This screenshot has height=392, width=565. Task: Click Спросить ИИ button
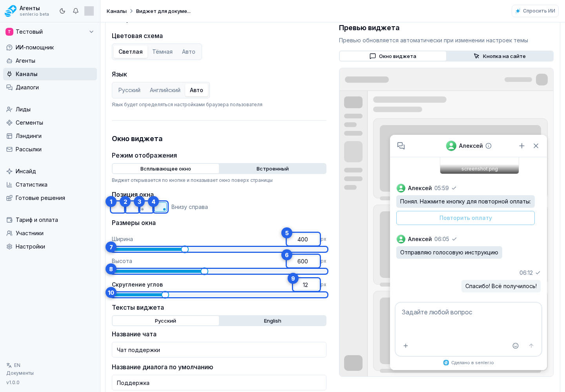coord(535,11)
